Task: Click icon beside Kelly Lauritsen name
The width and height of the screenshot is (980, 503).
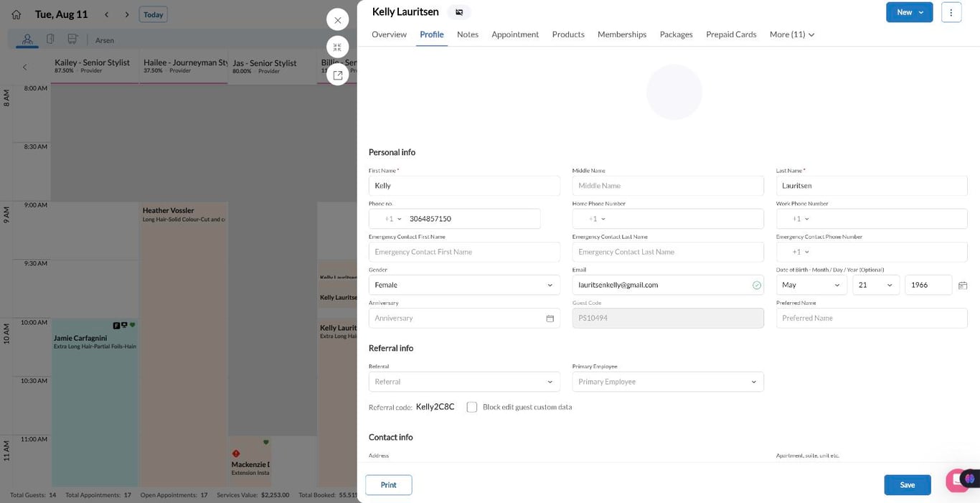Action: 459,12
